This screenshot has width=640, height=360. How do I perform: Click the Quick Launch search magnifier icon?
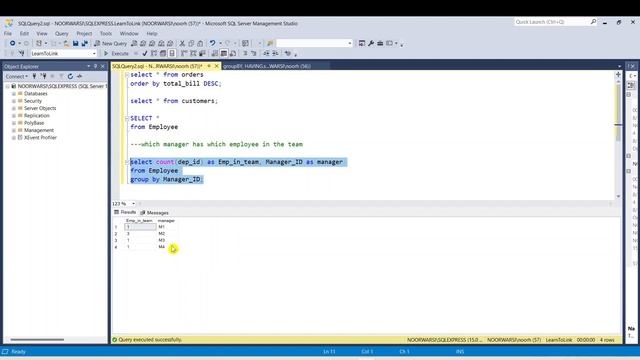click(x=593, y=22)
